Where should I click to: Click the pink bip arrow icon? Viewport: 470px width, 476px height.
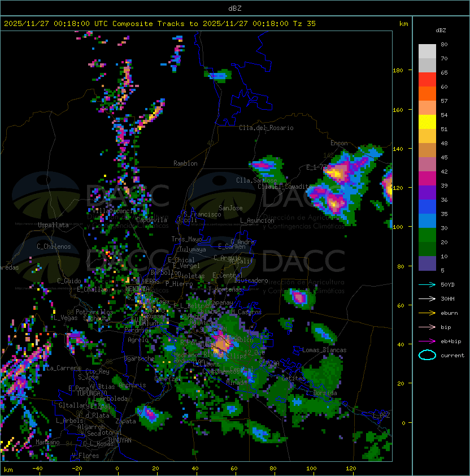coord(427,327)
